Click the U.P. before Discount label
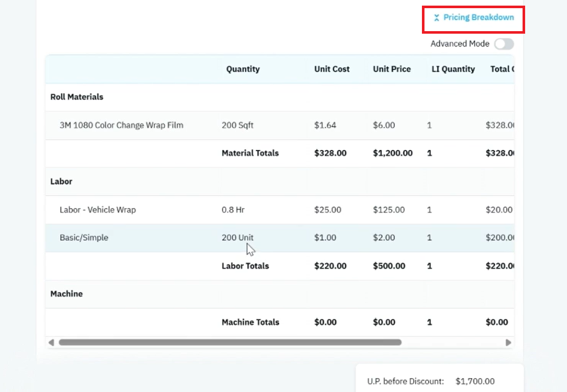Image resolution: width=567 pixels, height=392 pixels. (x=406, y=381)
